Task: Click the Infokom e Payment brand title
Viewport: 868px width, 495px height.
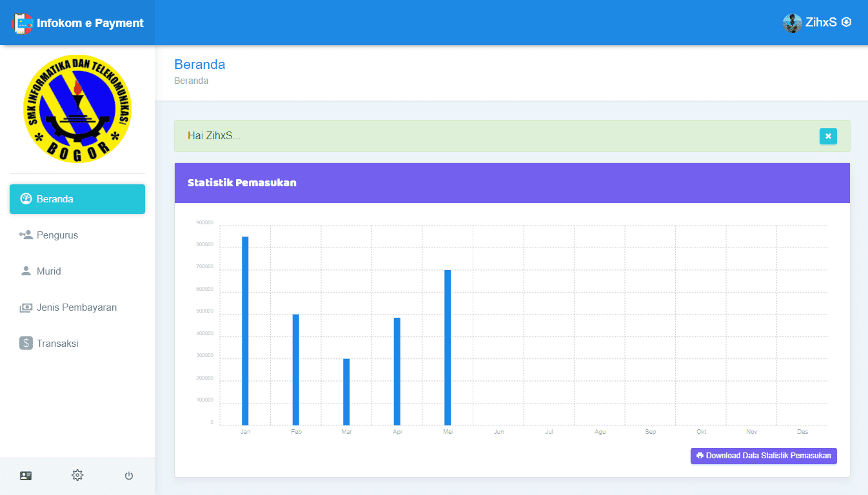Action: coord(90,23)
